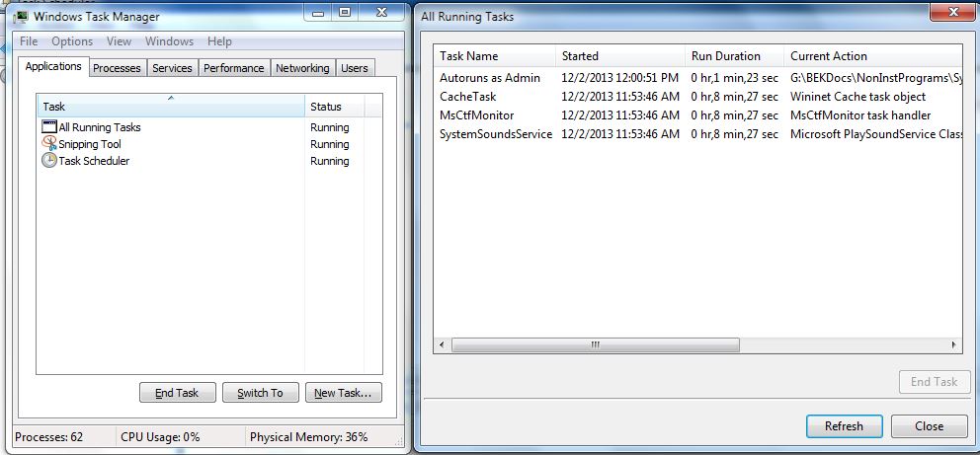
Task: Open the File menu
Action: pyautogui.click(x=29, y=41)
